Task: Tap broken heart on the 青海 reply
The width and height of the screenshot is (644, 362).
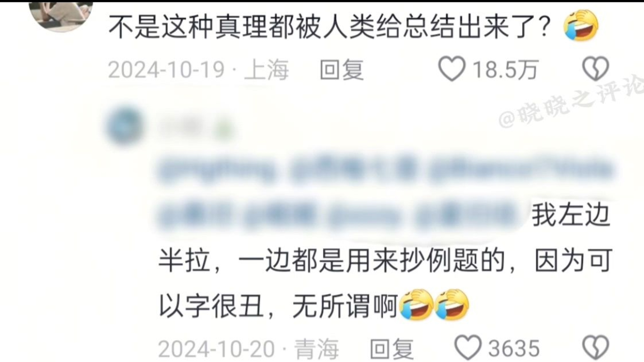Action: tap(596, 348)
